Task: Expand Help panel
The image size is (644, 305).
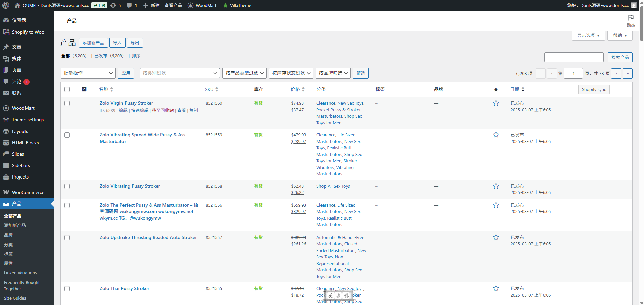Action: coord(620,35)
